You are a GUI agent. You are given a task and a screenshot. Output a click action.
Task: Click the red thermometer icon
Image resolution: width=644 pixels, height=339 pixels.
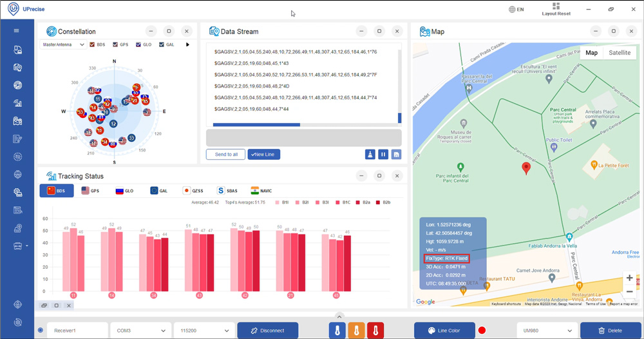tap(375, 331)
